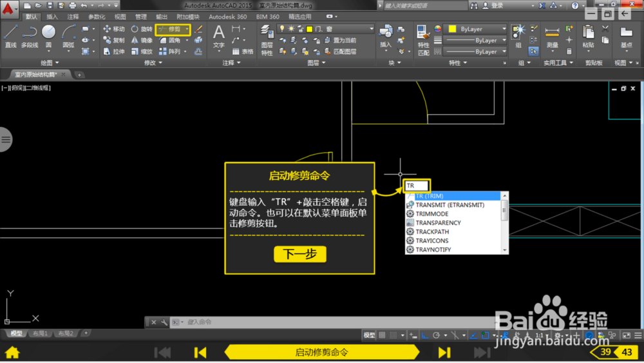Click the 镜像 (Mirror) tool
This screenshot has height=363, width=644.
[142, 40]
